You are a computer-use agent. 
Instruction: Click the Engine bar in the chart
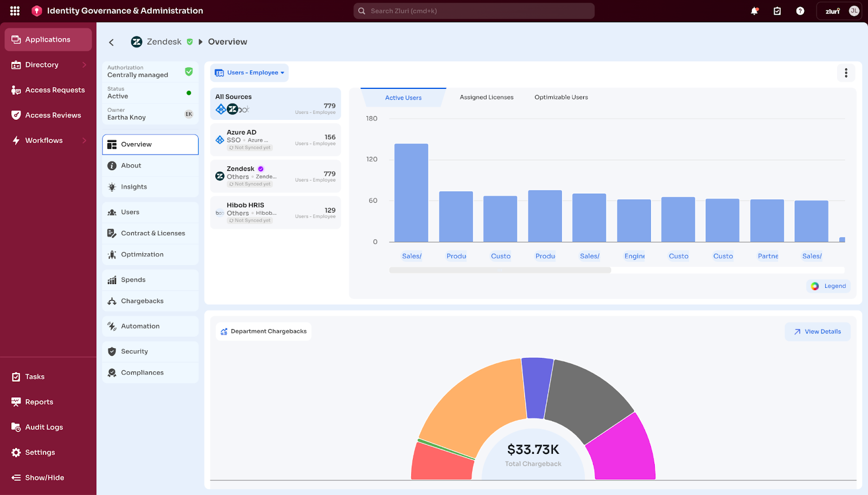point(634,221)
